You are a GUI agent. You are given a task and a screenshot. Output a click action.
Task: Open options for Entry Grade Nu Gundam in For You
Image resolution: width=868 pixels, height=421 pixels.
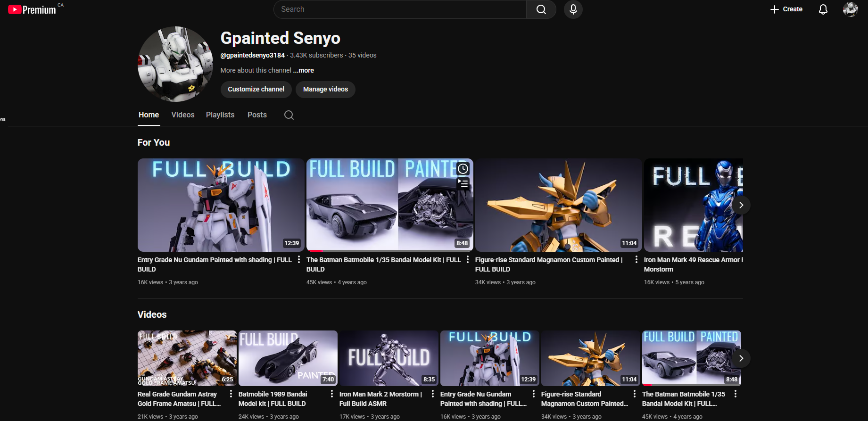point(299,260)
